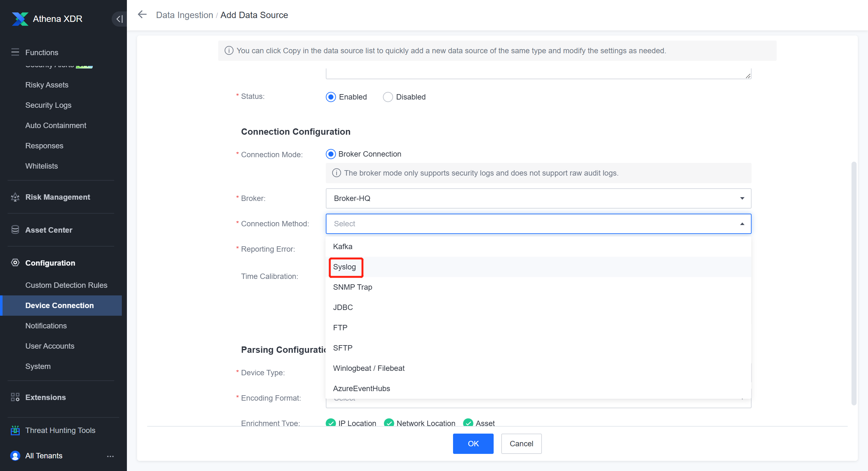868x471 pixels.
Task: Uncheck the Network Location enrichment checkbox
Action: [390, 423]
